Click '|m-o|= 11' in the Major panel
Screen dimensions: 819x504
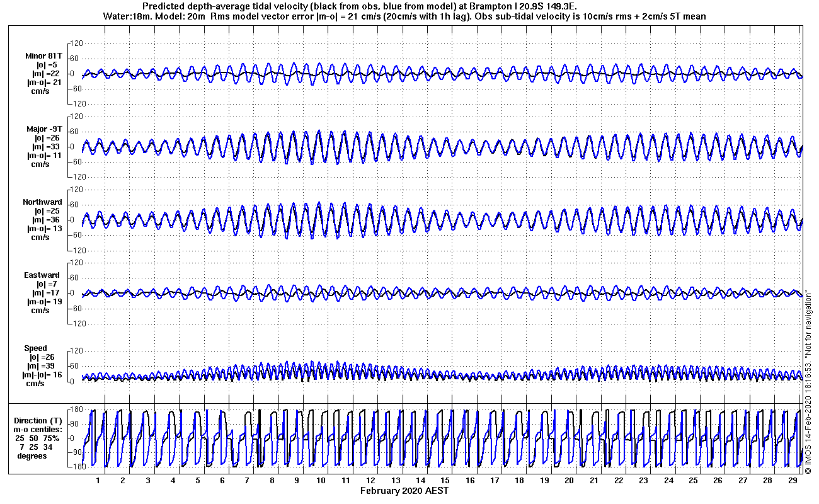pos(44,155)
